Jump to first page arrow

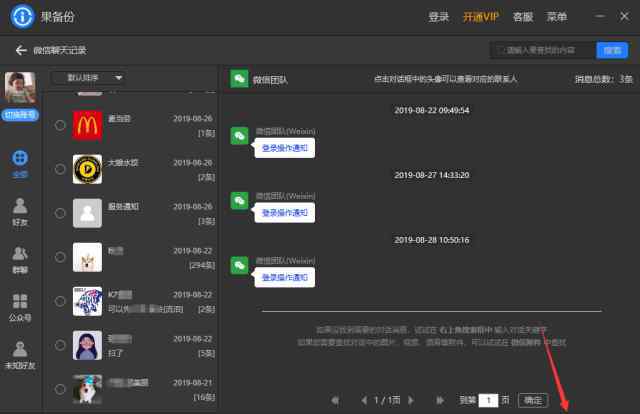coord(335,400)
